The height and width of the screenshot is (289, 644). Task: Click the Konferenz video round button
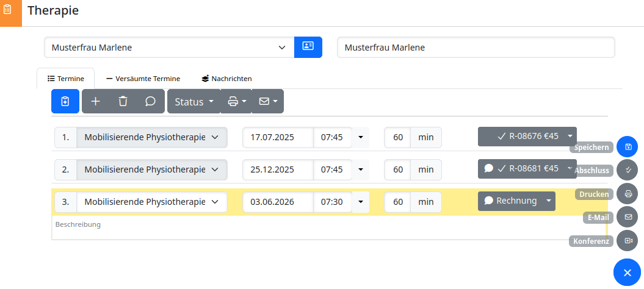click(x=627, y=241)
